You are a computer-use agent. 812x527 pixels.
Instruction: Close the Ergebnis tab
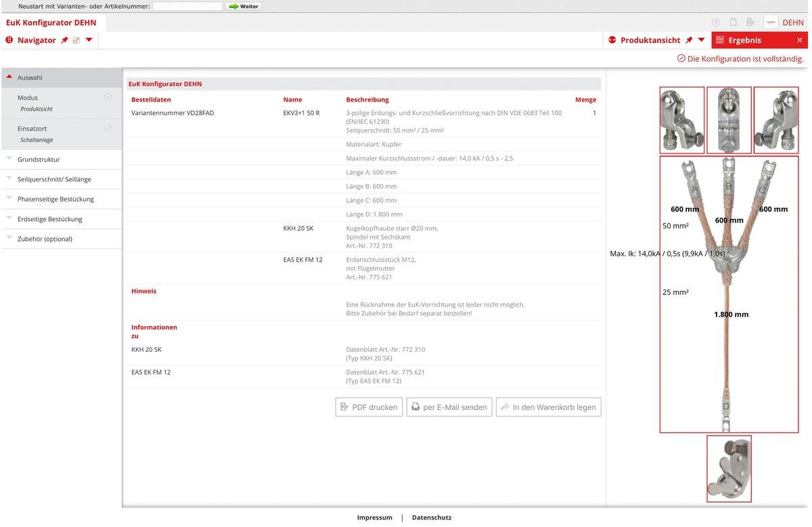pos(799,40)
